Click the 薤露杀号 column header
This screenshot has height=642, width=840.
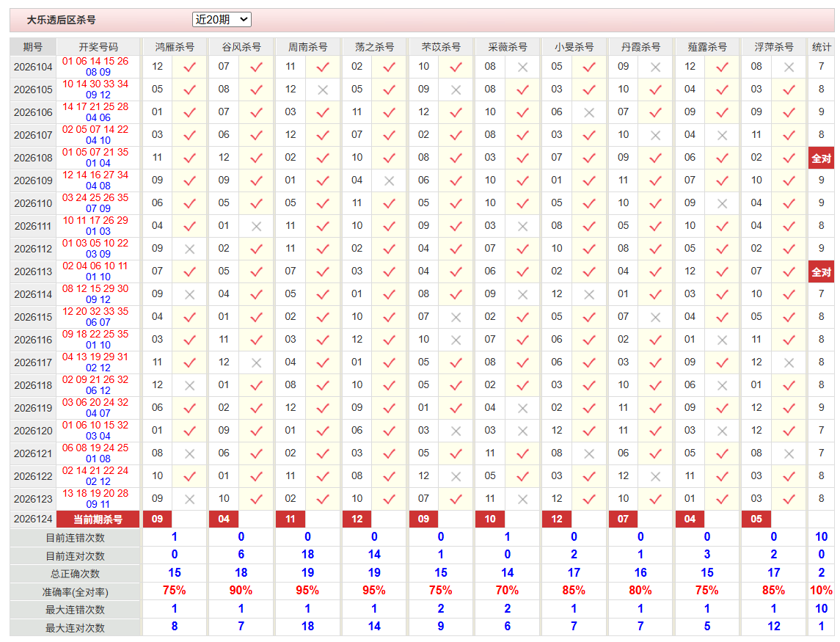707,47
